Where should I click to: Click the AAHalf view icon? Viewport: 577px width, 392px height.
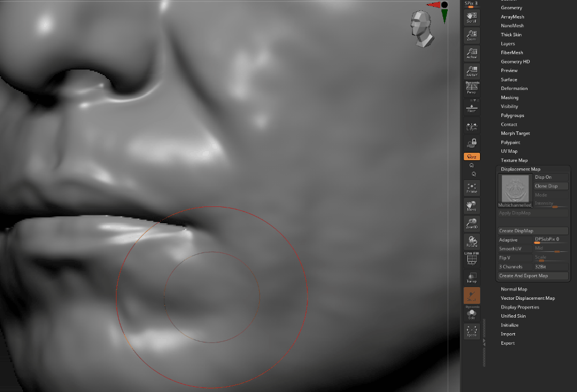[x=471, y=71]
